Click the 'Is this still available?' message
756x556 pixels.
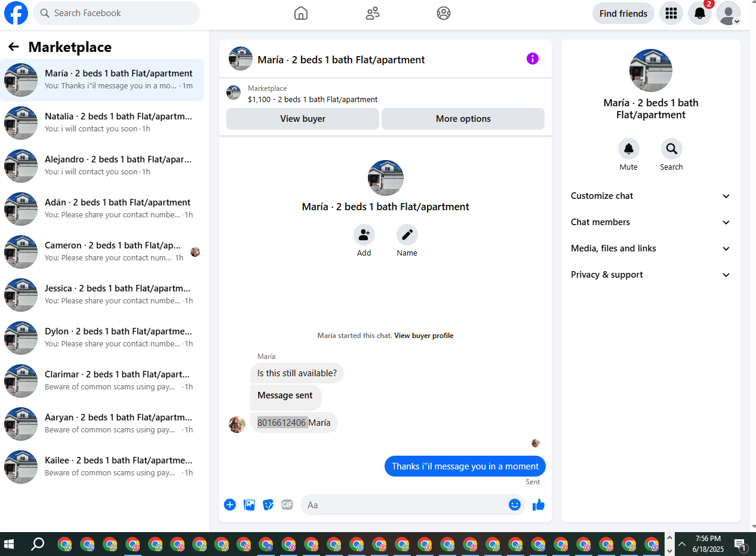(x=297, y=373)
